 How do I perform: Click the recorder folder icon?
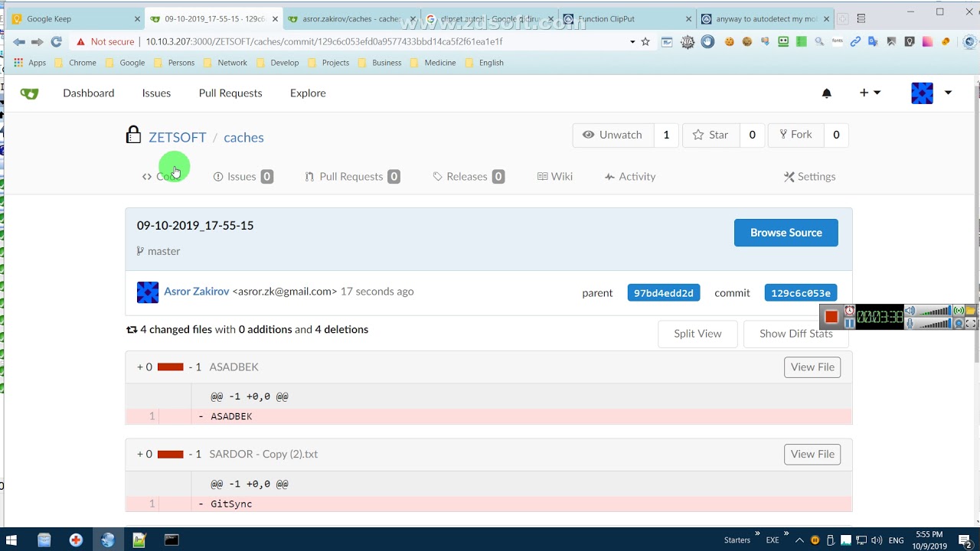971,311
